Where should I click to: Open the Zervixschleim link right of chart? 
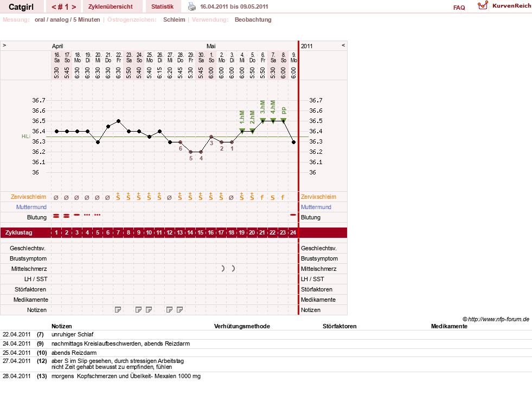(x=318, y=197)
